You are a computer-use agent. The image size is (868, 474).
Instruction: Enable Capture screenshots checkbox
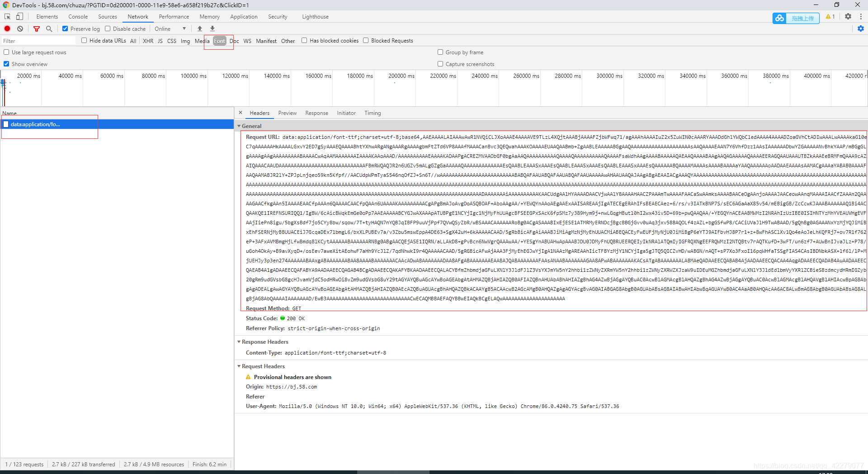pos(440,64)
